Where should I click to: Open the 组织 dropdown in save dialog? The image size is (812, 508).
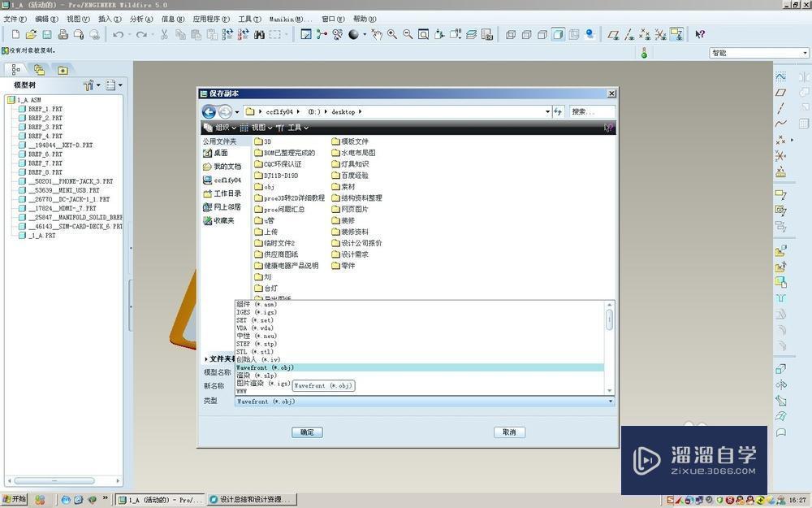(x=221, y=128)
